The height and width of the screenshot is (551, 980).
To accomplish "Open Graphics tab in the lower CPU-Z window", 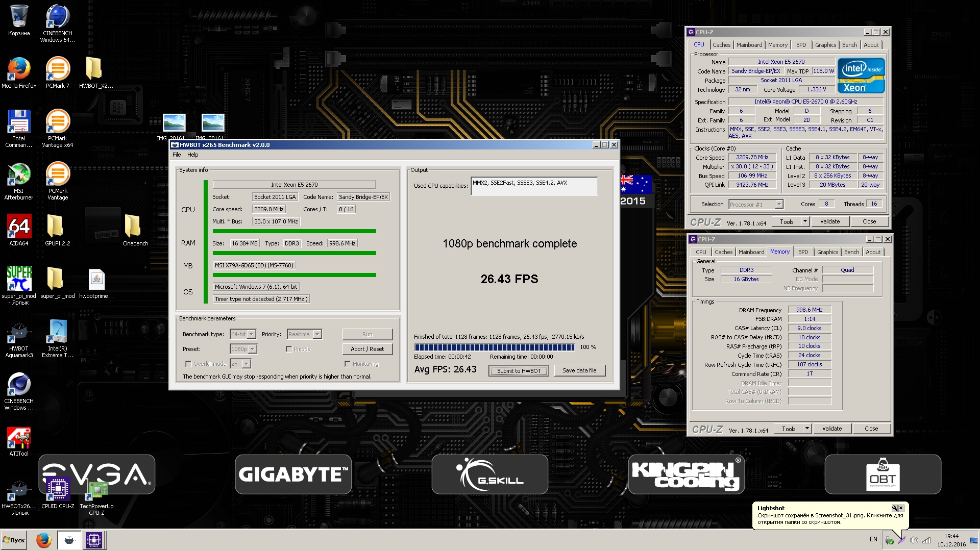I will [x=827, y=252].
